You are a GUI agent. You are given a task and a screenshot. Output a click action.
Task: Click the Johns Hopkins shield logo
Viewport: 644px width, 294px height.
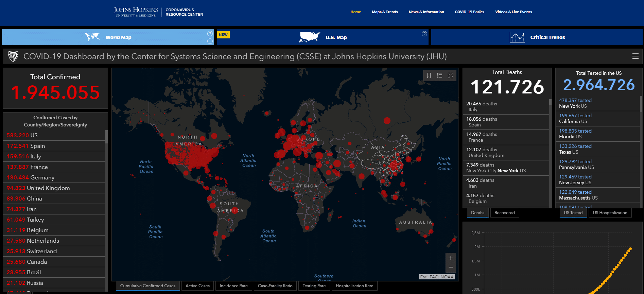pyautogui.click(x=13, y=56)
